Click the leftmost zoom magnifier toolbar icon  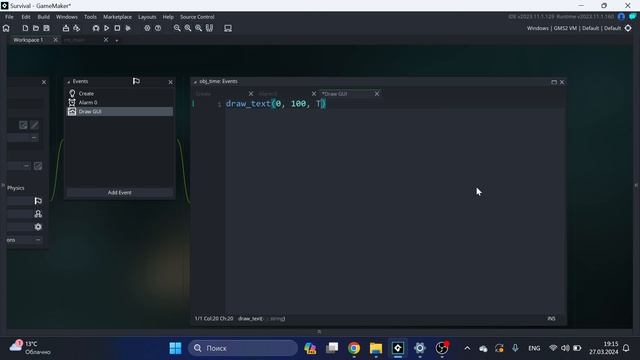(x=177, y=28)
